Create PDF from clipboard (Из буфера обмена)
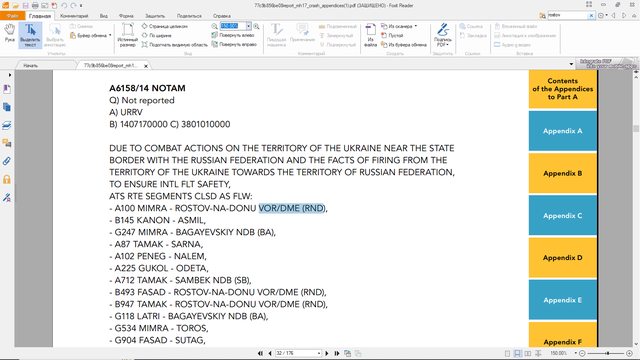 pos(404,44)
